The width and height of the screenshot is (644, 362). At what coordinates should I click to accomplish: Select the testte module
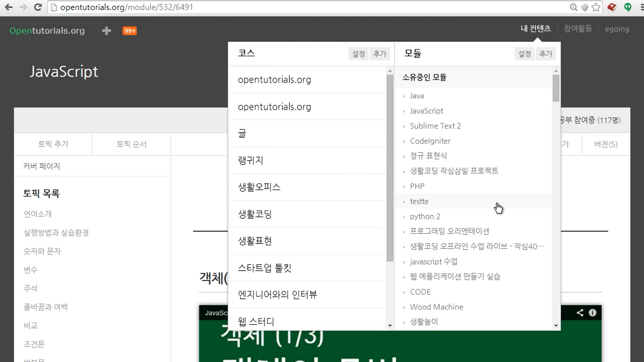tap(419, 201)
